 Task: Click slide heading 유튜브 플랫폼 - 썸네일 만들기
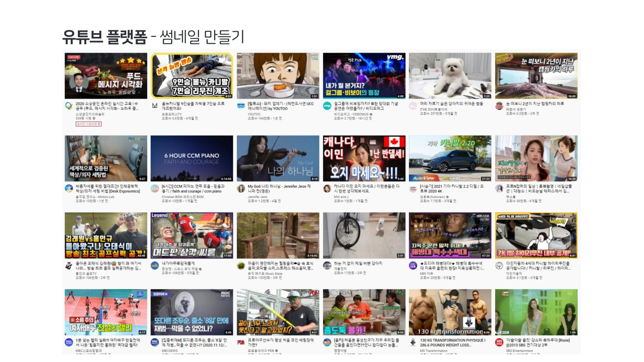[153, 37]
